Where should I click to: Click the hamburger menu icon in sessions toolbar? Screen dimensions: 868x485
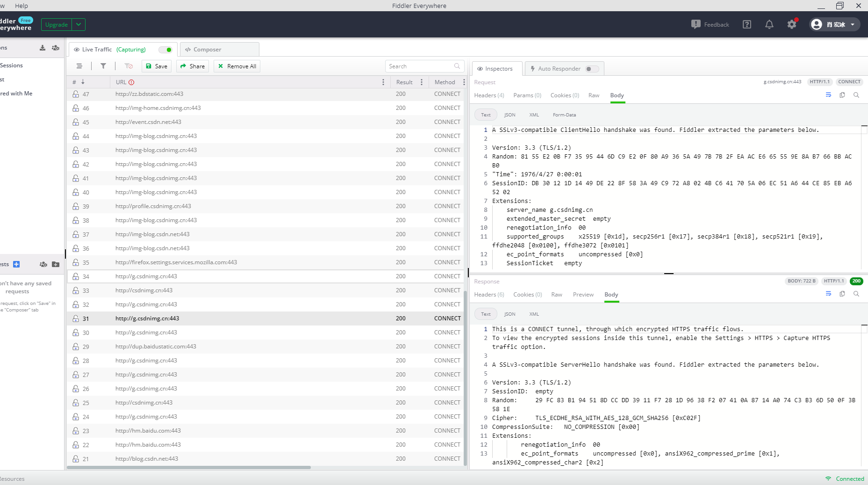point(79,66)
